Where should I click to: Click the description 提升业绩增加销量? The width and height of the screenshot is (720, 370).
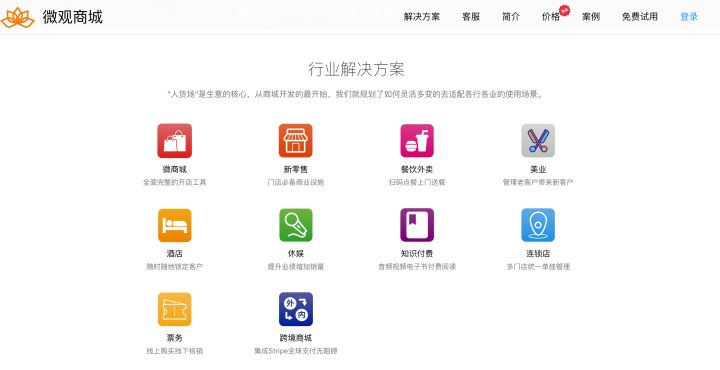tap(296, 266)
